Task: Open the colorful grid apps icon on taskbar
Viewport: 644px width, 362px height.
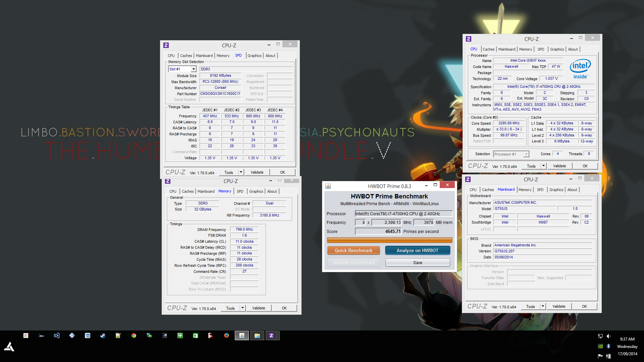Action: 26,336
